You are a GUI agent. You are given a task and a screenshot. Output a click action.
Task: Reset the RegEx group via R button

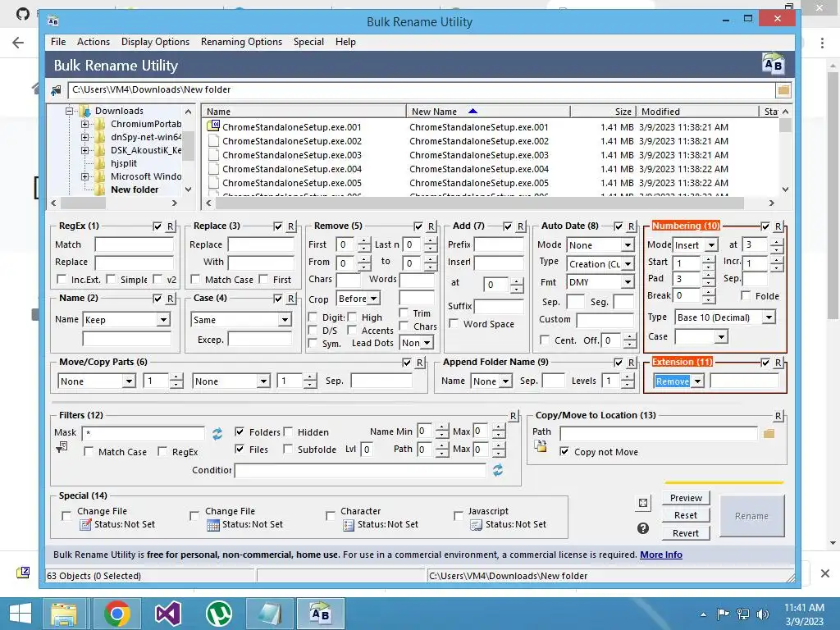170,226
